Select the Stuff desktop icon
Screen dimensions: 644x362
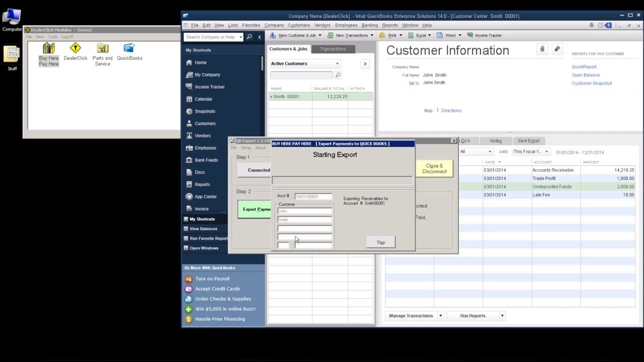(x=12, y=58)
